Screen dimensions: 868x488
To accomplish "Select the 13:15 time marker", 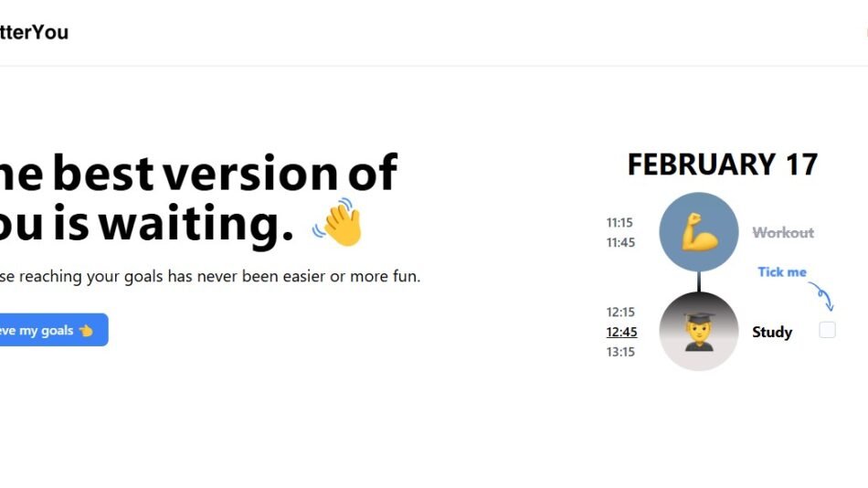I will coord(620,352).
